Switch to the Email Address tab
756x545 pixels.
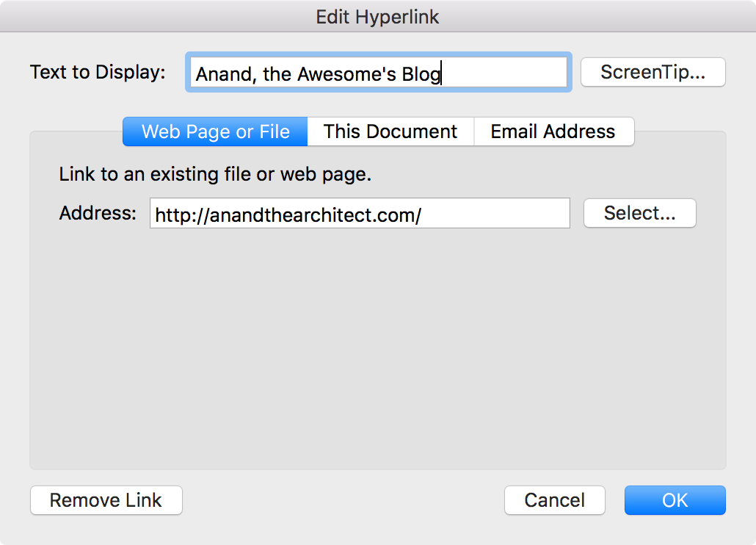553,132
